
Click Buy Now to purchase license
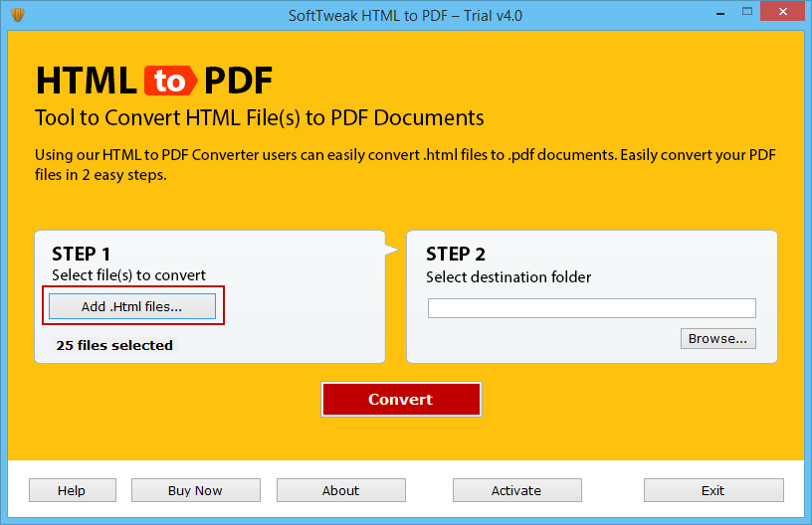pyautogui.click(x=195, y=490)
